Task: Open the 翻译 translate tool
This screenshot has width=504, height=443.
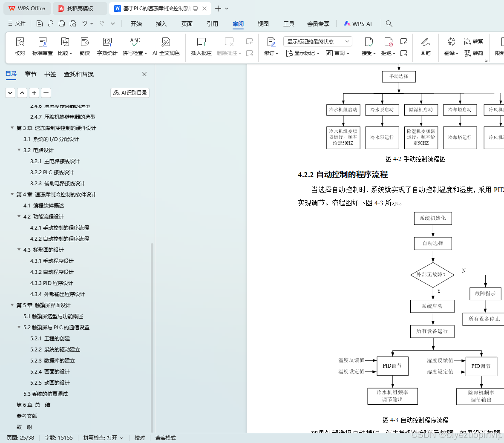Action: click(x=451, y=46)
